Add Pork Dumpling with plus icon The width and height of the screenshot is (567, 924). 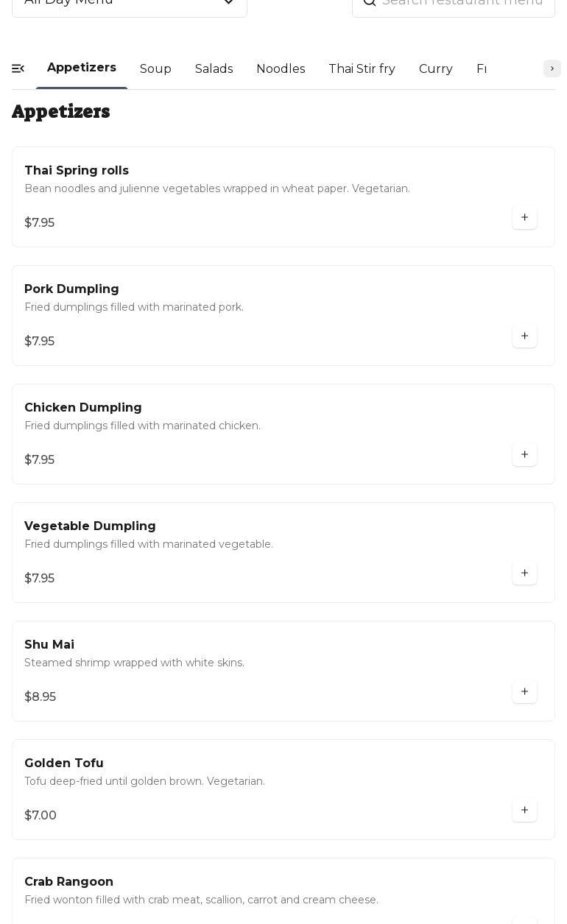click(524, 336)
